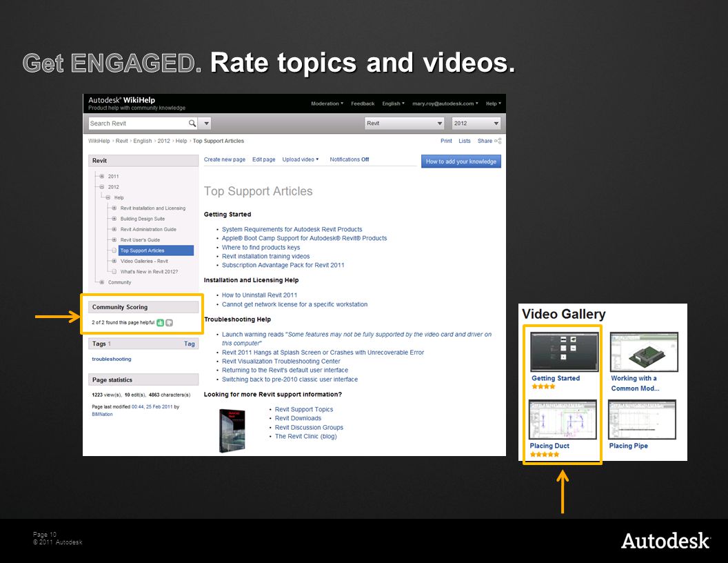Open System Requirements for Autodesk Revit Products
The image size is (728, 563).
click(292, 230)
